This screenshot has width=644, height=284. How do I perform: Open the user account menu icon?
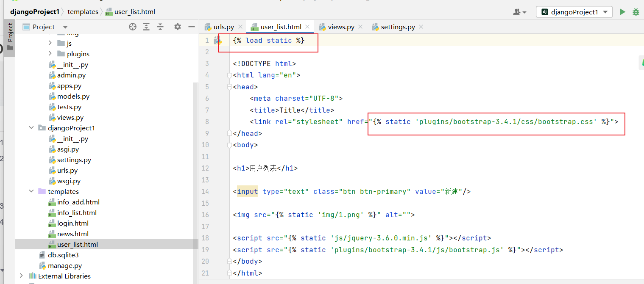pyautogui.click(x=519, y=12)
